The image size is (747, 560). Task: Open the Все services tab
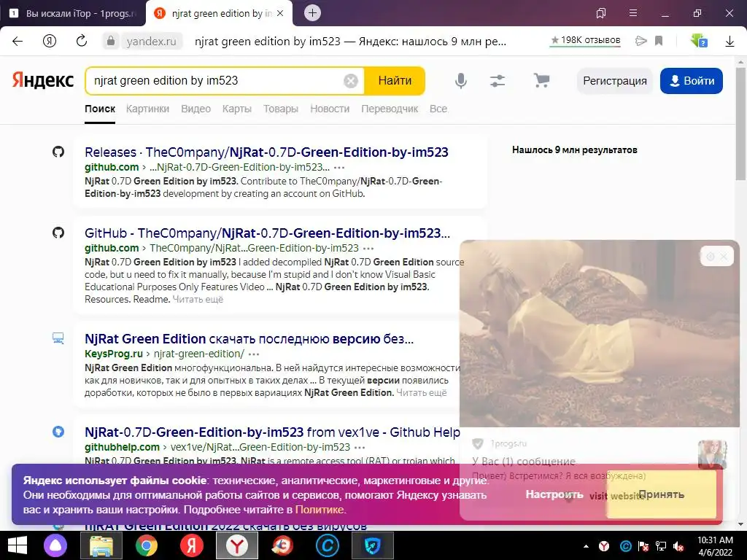pyautogui.click(x=438, y=109)
